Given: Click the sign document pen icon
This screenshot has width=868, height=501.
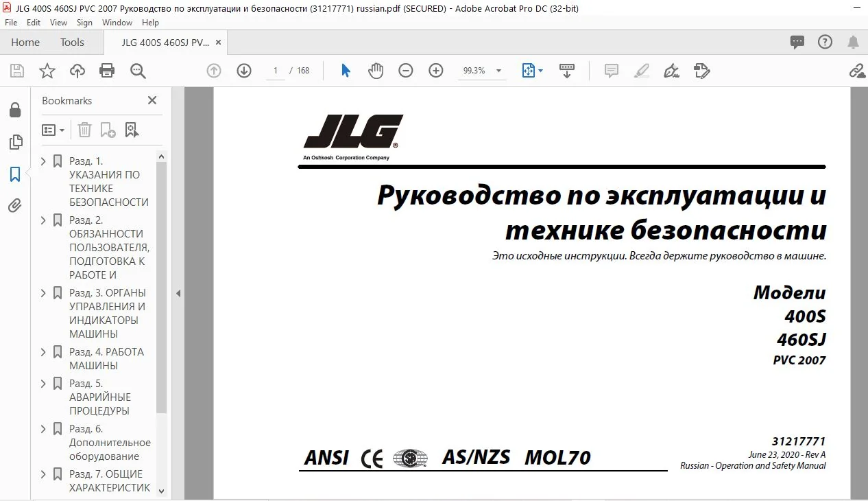Looking at the screenshot, I should (x=672, y=71).
